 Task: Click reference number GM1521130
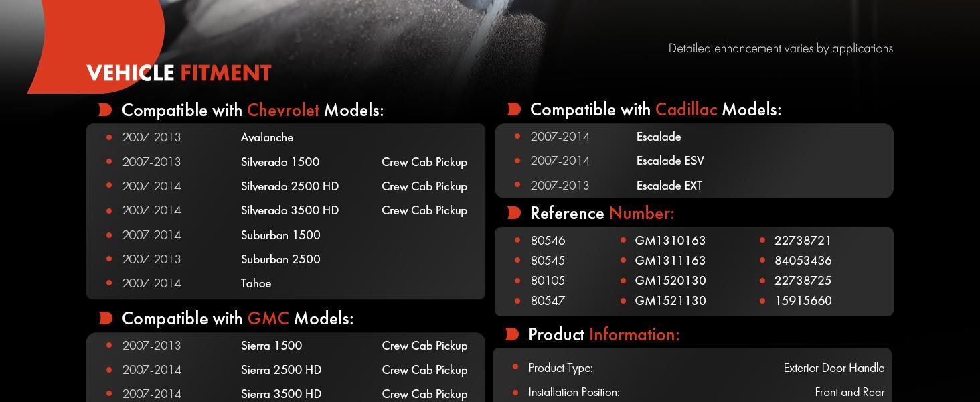pyautogui.click(x=670, y=301)
